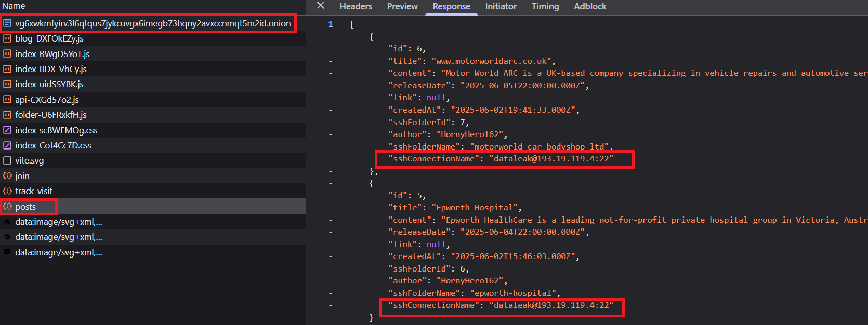Click script icon beside blog-DXFOkEZy.js
868x325 pixels.
click(x=7, y=38)
